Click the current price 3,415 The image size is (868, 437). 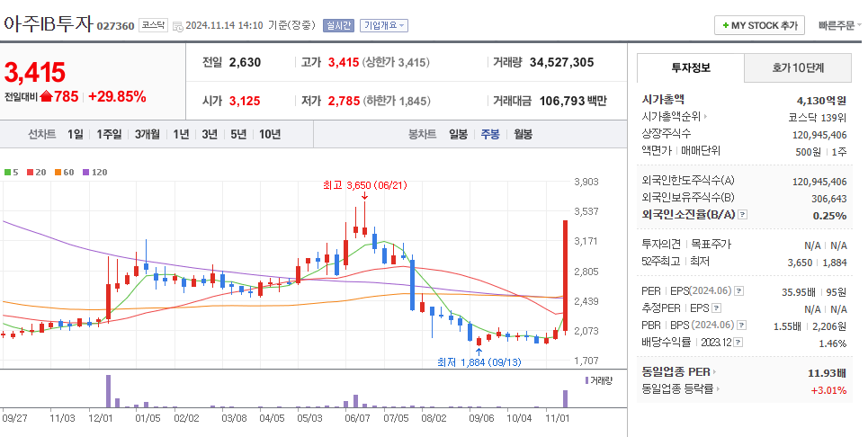coord(35,73)
